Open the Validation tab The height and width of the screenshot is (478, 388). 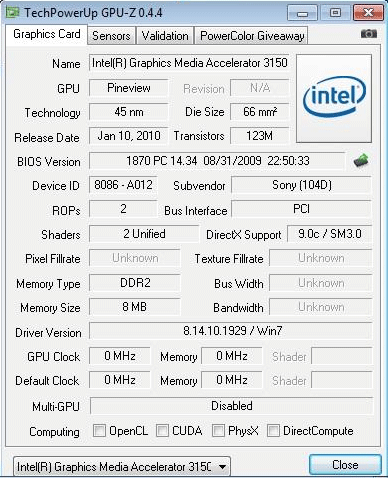[165, 36]
